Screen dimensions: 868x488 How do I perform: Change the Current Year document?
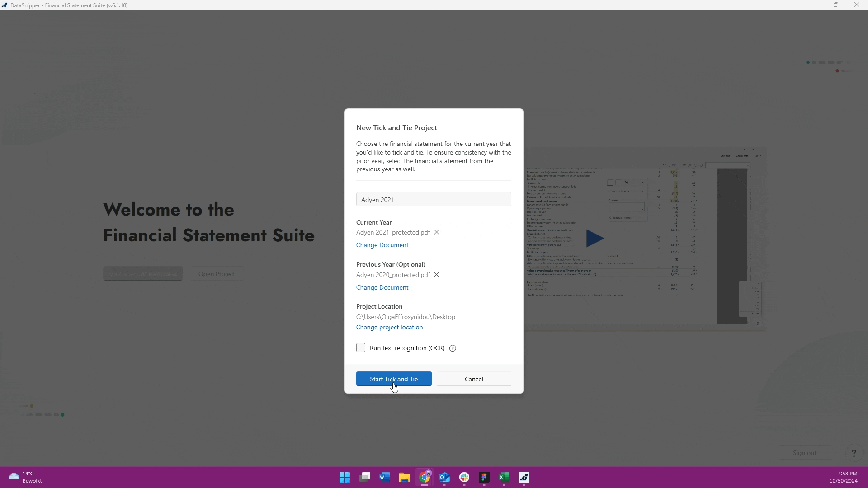pyautogui.click(x=382, y=245)
